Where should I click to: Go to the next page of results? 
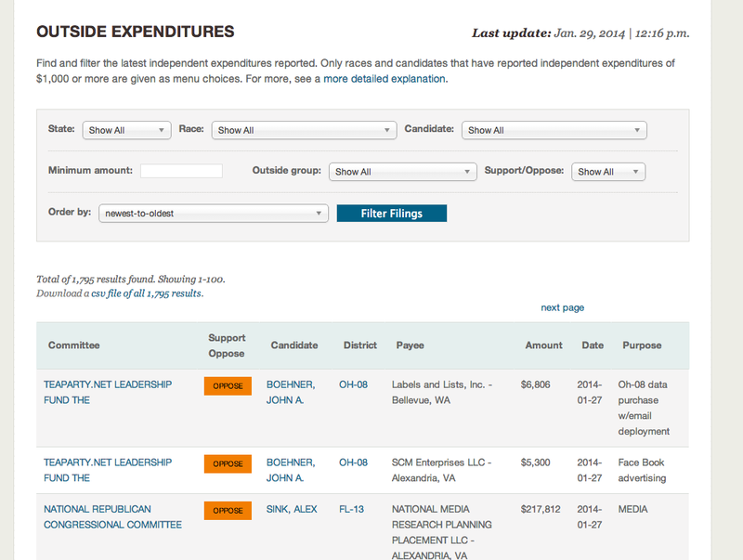click(x=562, y=307)
